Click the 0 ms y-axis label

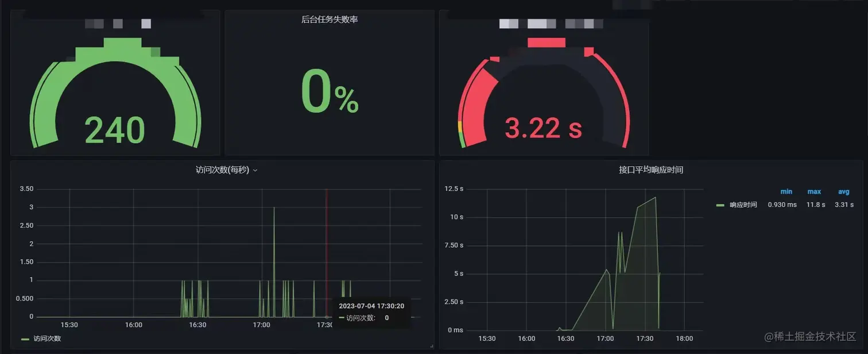(456, 330)
